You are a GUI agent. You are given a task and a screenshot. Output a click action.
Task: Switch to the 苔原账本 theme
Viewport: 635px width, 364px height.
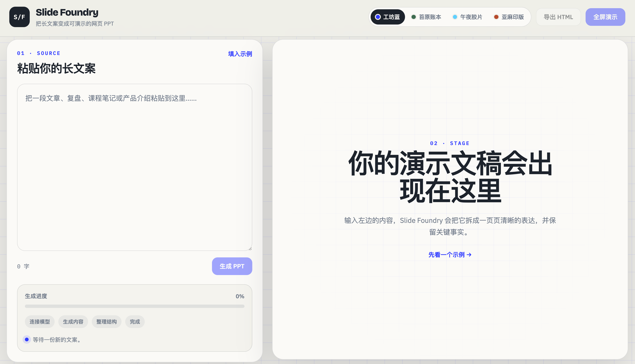click(426, 17)
